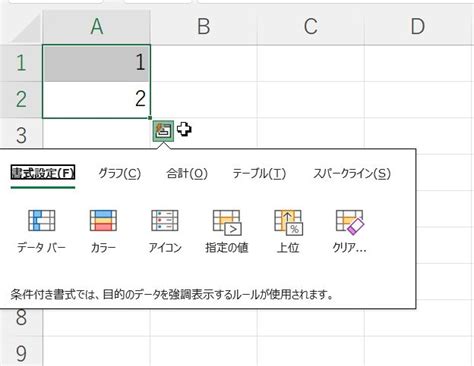Select 上位 top percent formatting
Image resolution: width=474 pixels, height=366 pixels.
288,231
